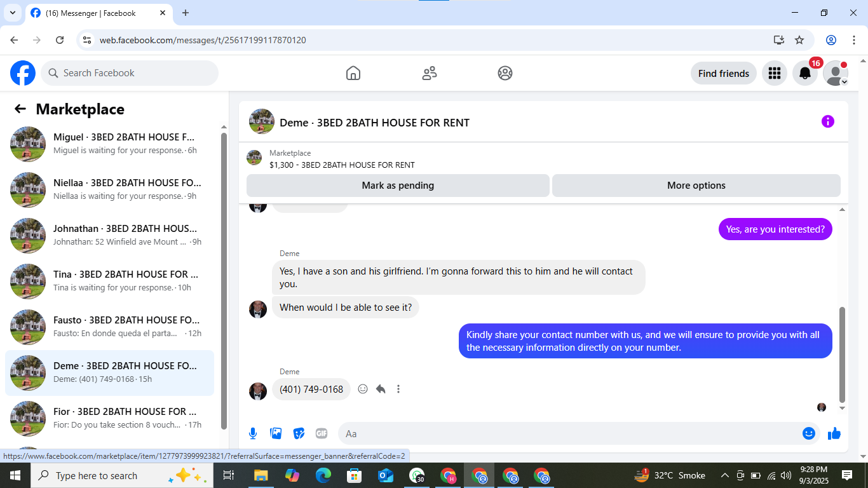
Task: Choose a GIF
Action: (322, 433)
